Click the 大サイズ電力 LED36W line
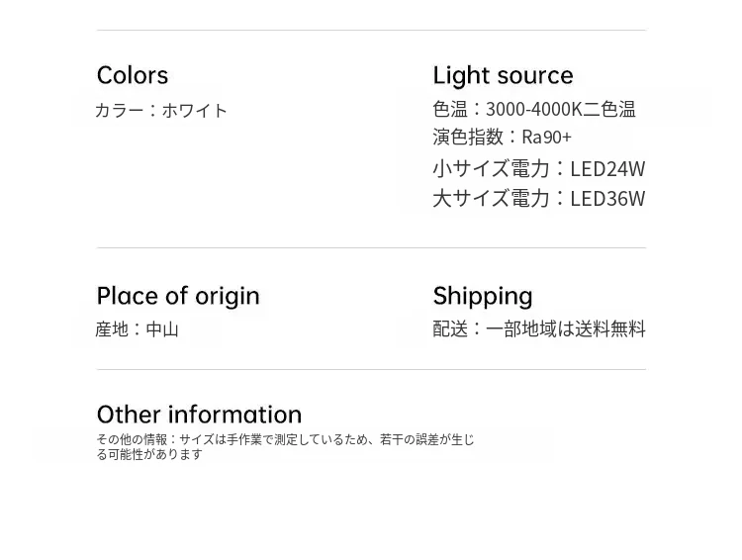Viewport: 742px width, 560px height. coord(538,198)
